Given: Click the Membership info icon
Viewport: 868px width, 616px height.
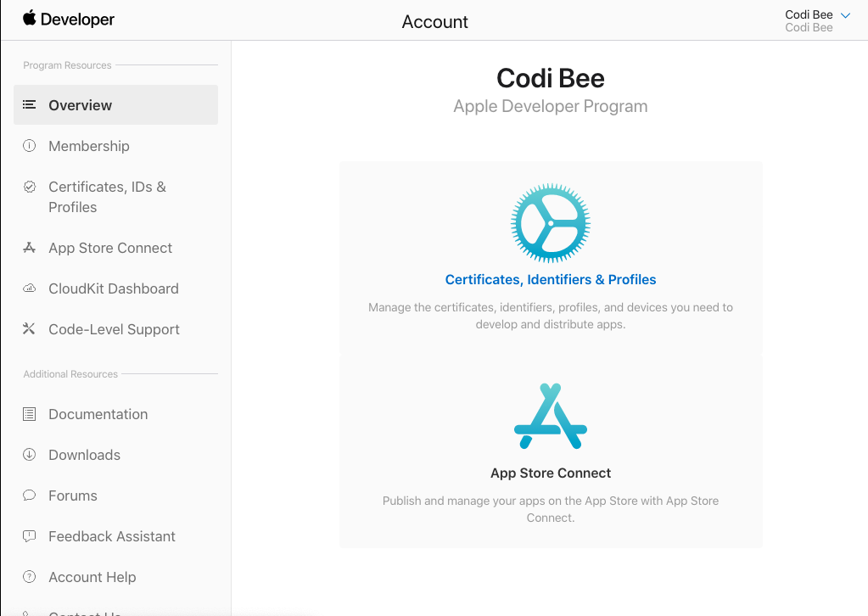Looking at the screenshot, I should (30, 145).
